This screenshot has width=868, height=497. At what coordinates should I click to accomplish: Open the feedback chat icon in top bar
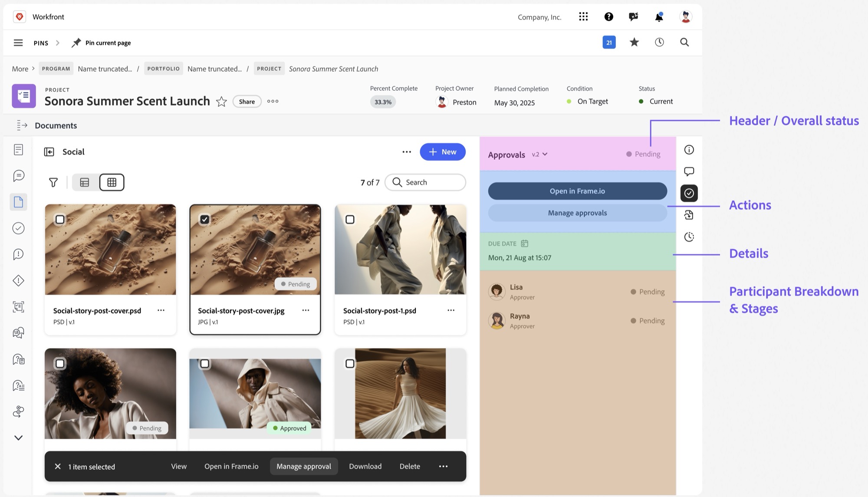[x=633, y=16]
